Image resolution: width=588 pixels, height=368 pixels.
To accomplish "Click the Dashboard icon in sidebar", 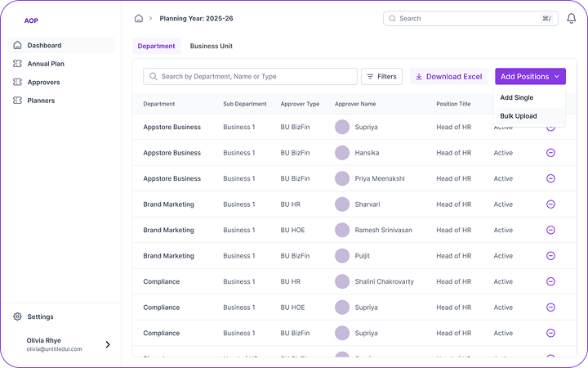I will 18,45.
